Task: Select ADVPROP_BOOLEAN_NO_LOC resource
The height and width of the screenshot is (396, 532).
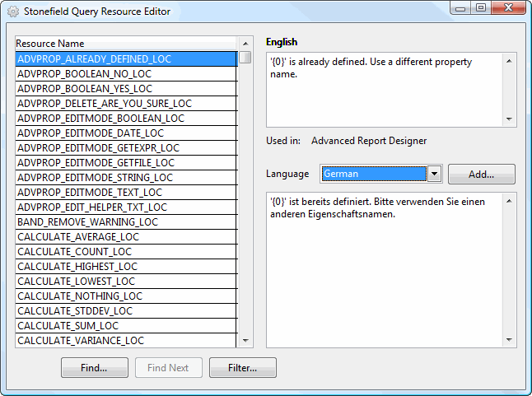Action: [85, 74]
